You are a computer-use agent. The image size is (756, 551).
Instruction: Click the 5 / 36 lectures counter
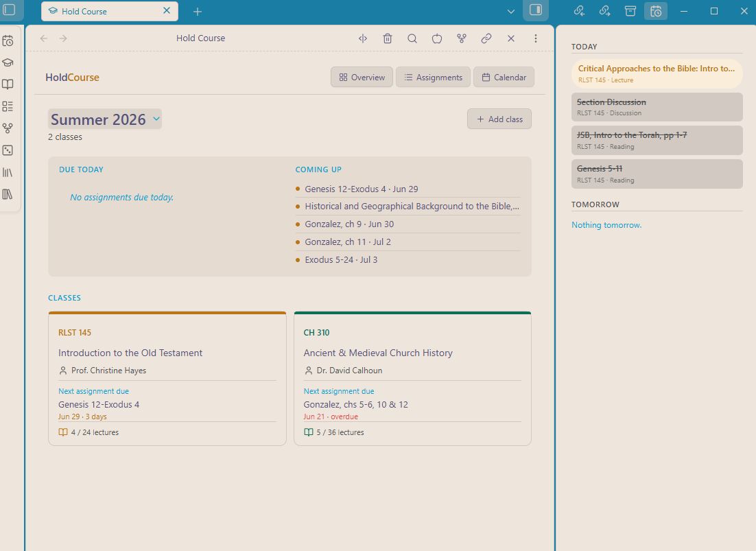(333, 432)
